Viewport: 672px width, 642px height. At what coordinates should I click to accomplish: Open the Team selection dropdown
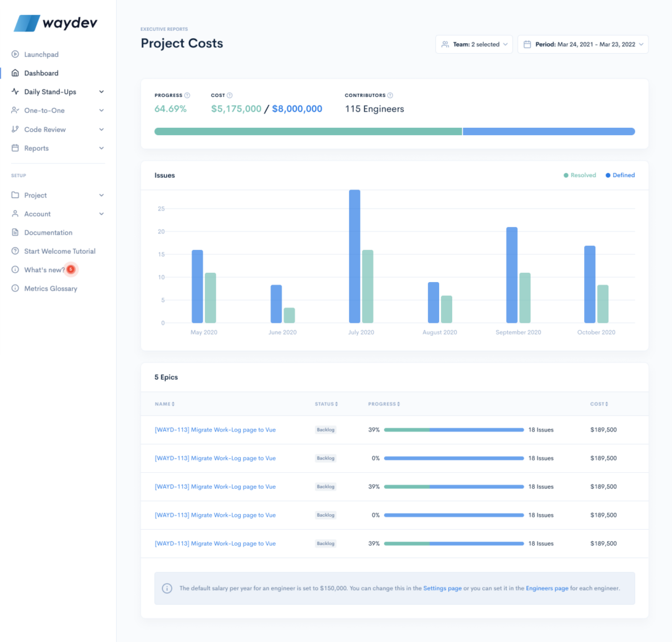[x=474, y=44]
